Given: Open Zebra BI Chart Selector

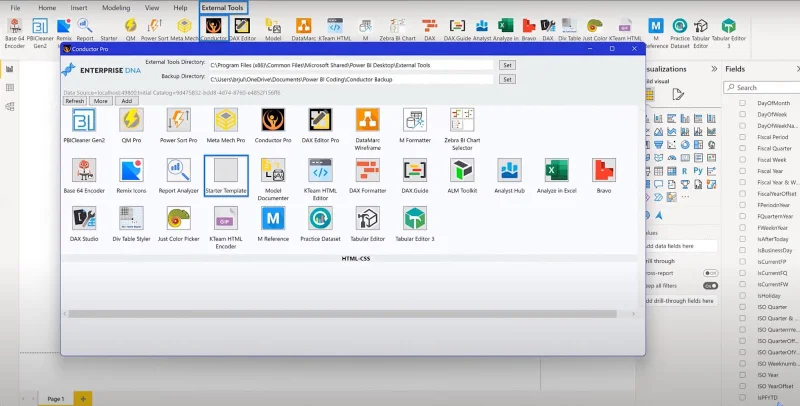Looking at the screenshot, I should (462, 120).
